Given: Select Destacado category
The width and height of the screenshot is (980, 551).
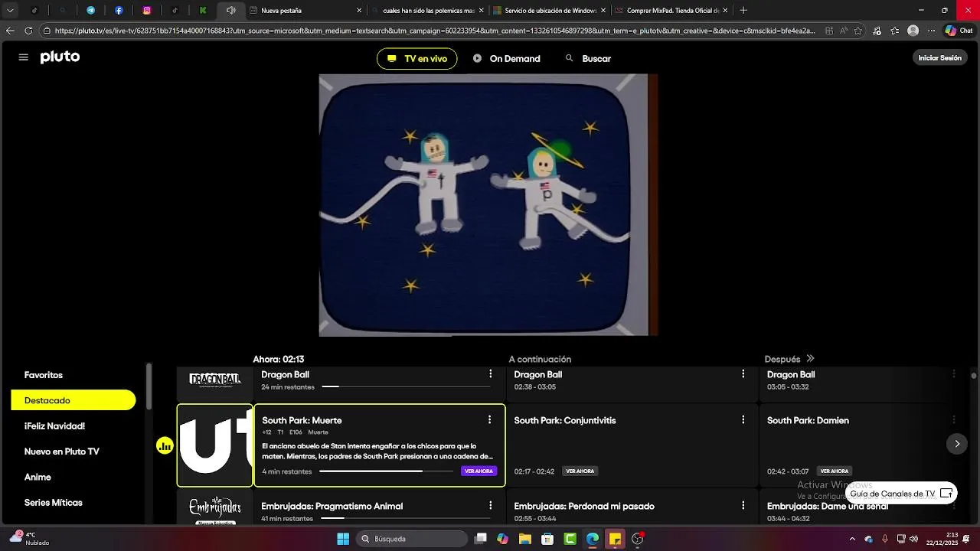Looking at the screenshot, I should (x=73, y=400).
